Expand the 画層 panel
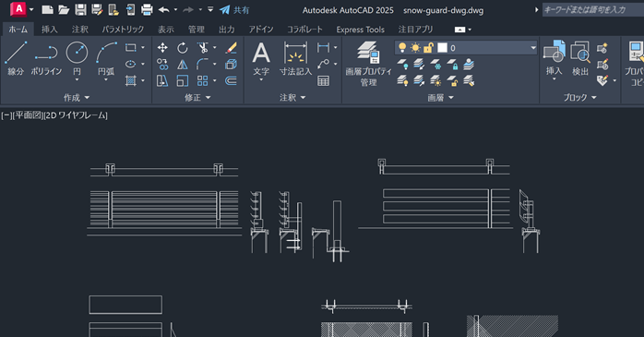Viewport: 644px width, 337px height. [440, 97]
